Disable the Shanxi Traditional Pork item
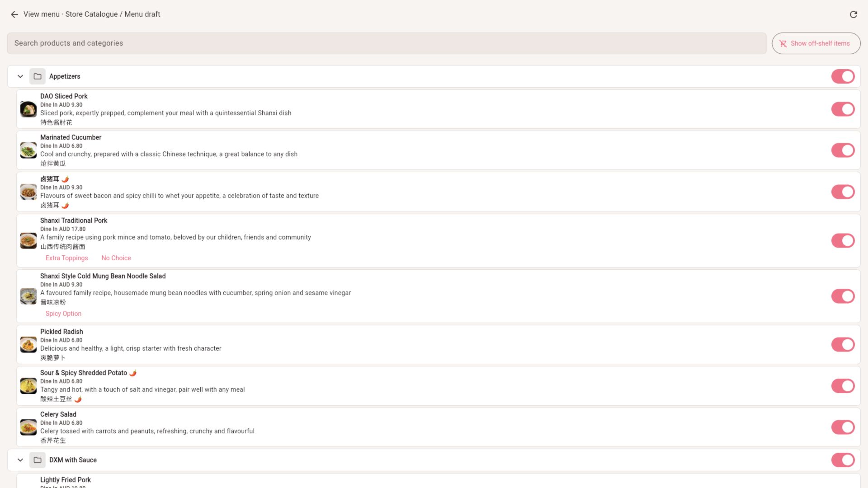 [x=843, y=241]
